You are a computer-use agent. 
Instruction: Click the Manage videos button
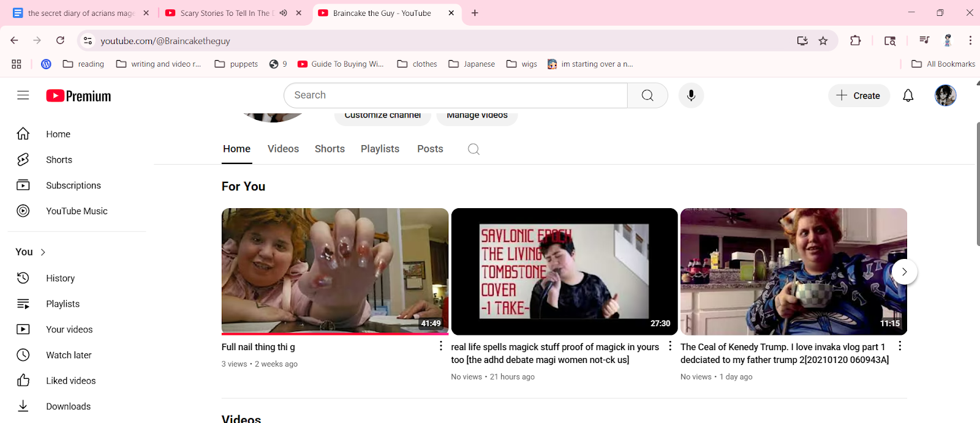click(477, 115)
